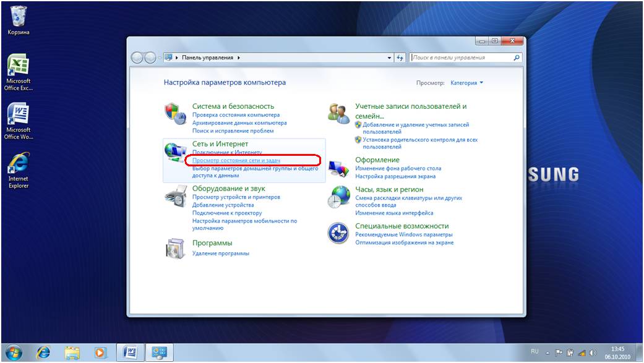644x363 pixels.
Task: Click the Control Panel taskbar button
Action: (159, 352)
